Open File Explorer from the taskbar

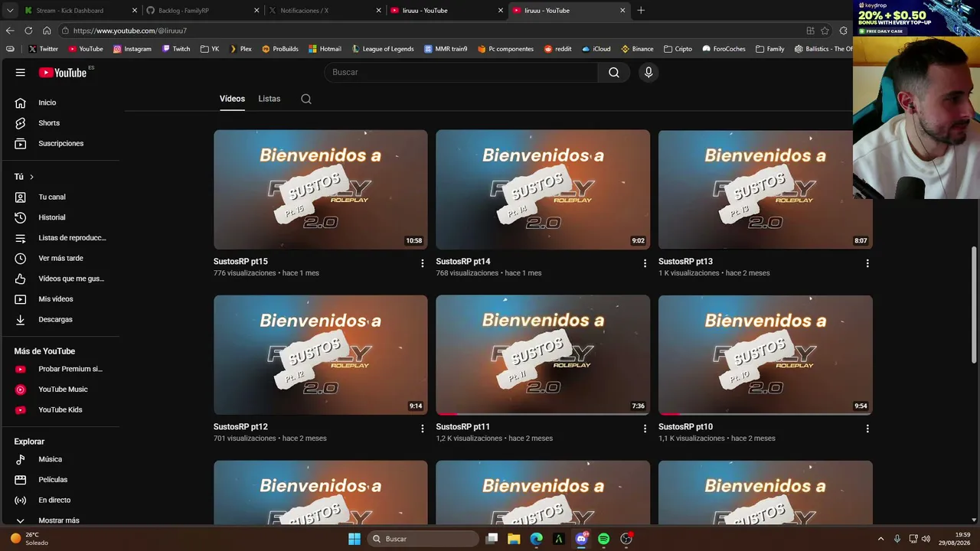point(514,539)
